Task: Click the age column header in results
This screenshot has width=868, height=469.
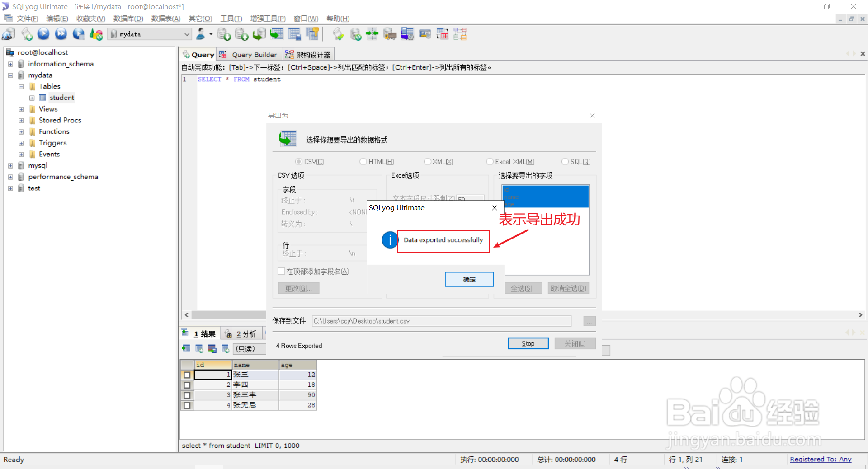Action: (x=297, y=365)
